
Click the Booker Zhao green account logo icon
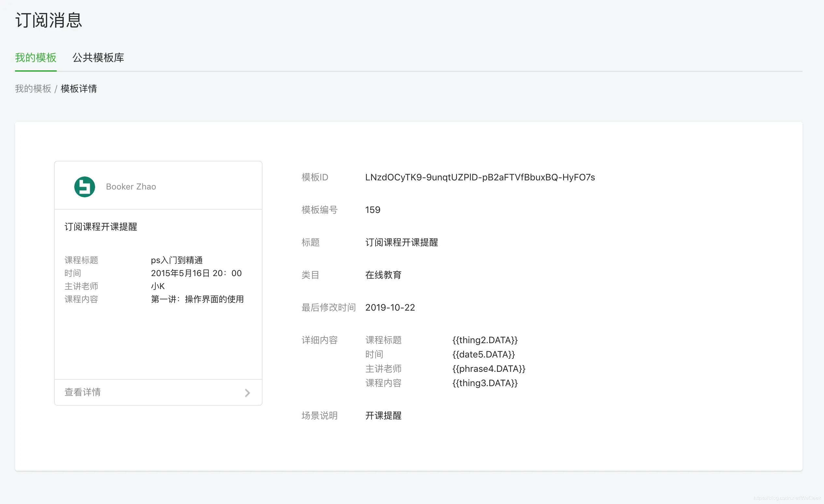click(x=84, y=187)
